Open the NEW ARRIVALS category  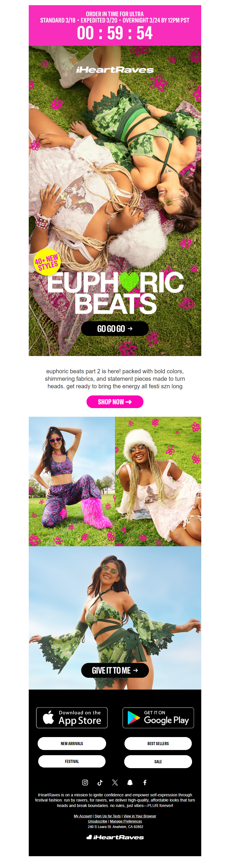(72, 743)
